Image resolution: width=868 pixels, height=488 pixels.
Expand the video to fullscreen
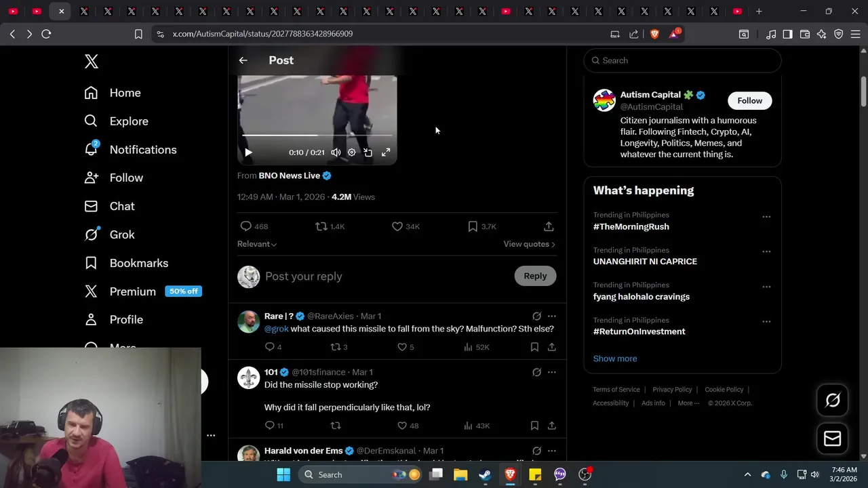pos(386,152)
